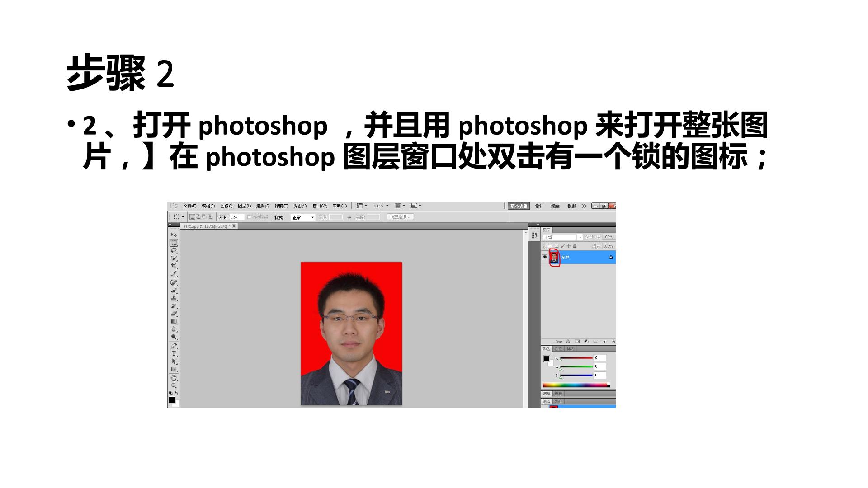Expand more workspaces with double chevron
Image resolution: width=868 pixels, height=488 pixels.
584,206
